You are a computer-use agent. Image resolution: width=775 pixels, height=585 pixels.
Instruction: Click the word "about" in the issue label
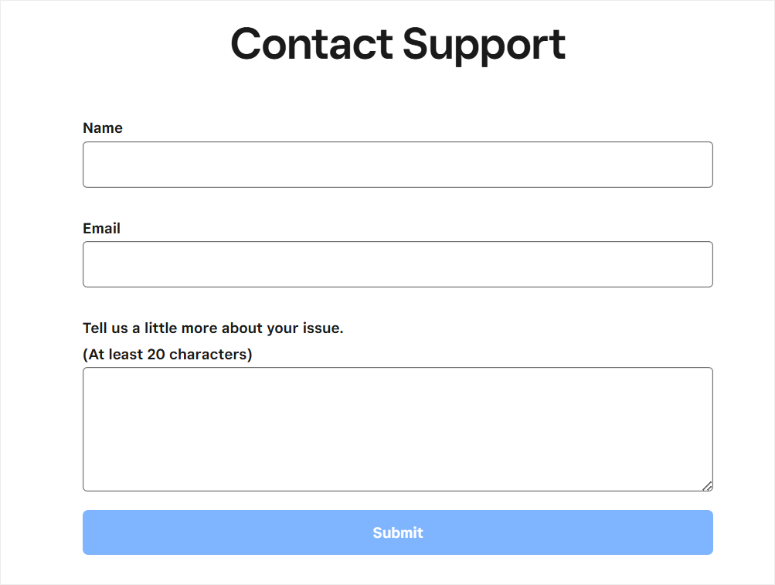point(242,328)
